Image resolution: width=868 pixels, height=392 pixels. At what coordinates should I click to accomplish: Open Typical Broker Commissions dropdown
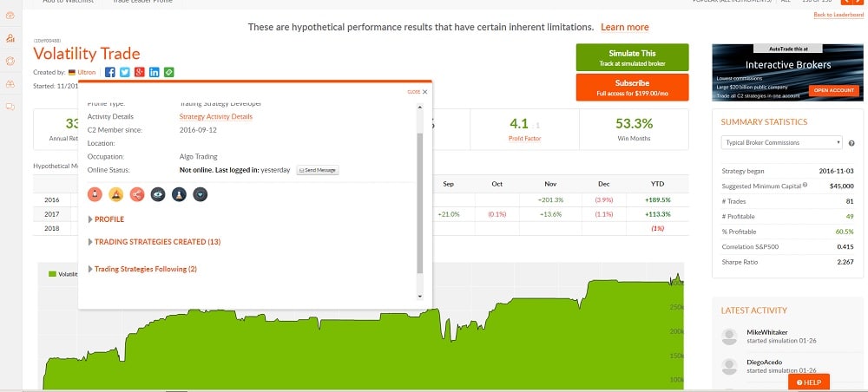(x=781, y=142)
